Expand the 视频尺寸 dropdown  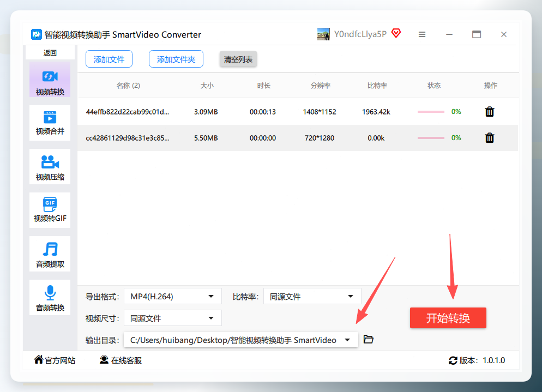click(x=173, y=318)
